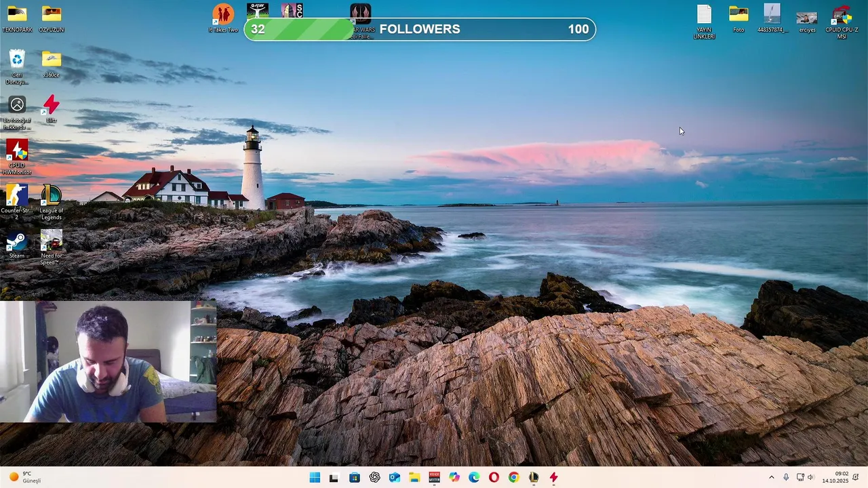Launch Microsoft Store from the taskbar
Viewport: 868px width, 488px height.
(x=354, y=477)
